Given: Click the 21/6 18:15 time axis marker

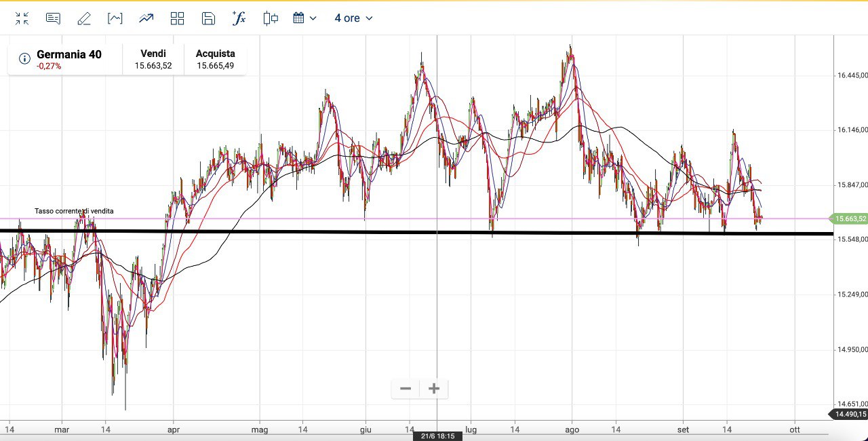Looking at the screenshot, I should click(437, 436).
